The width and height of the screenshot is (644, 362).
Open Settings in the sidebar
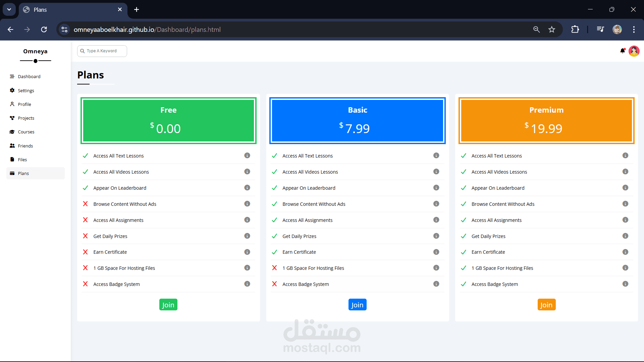point(26,90)
